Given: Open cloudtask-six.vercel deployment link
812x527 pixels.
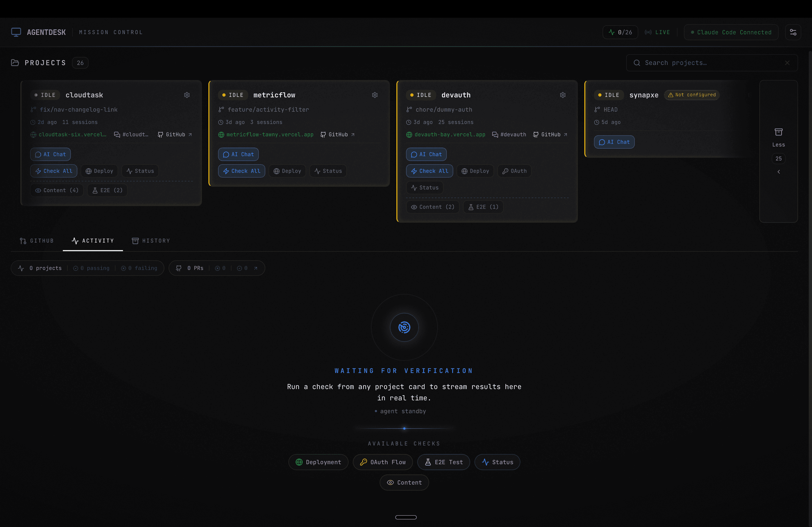Looking at the screenshot, I should click(68, 135).
